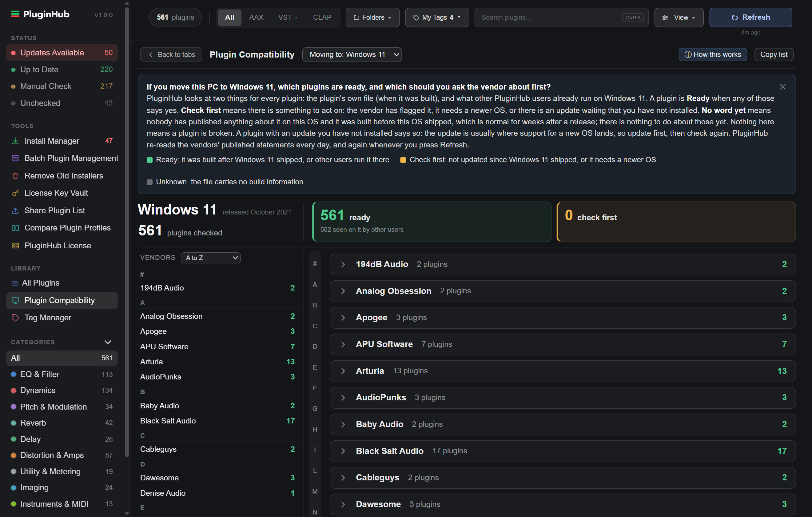Click Plugin Compatibility monitor icon in sidebar

pyautogui.click(x=15, y=300)
